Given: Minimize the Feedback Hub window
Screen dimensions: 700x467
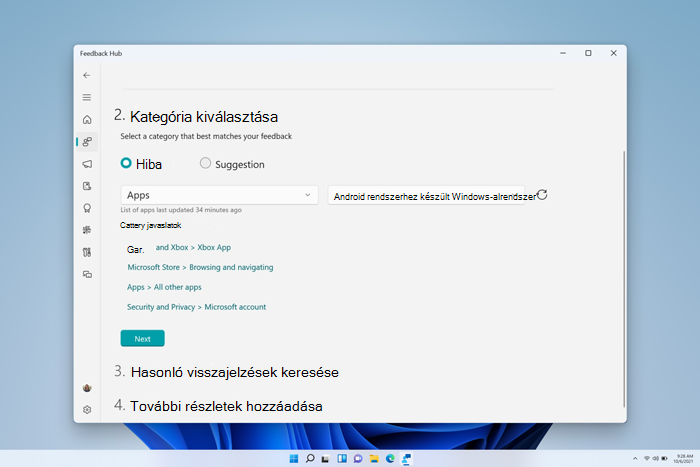Looking at the screenshot, I should (563, 53).
